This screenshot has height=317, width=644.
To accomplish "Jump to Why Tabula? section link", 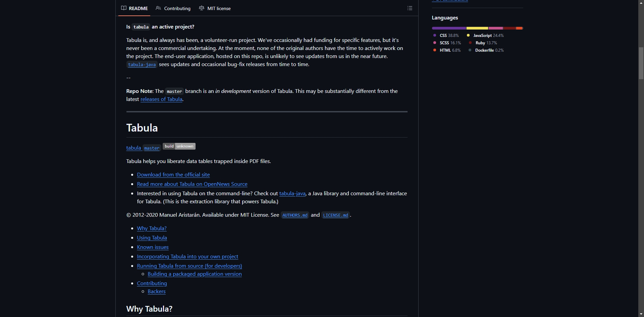I will tap(152, 228).
